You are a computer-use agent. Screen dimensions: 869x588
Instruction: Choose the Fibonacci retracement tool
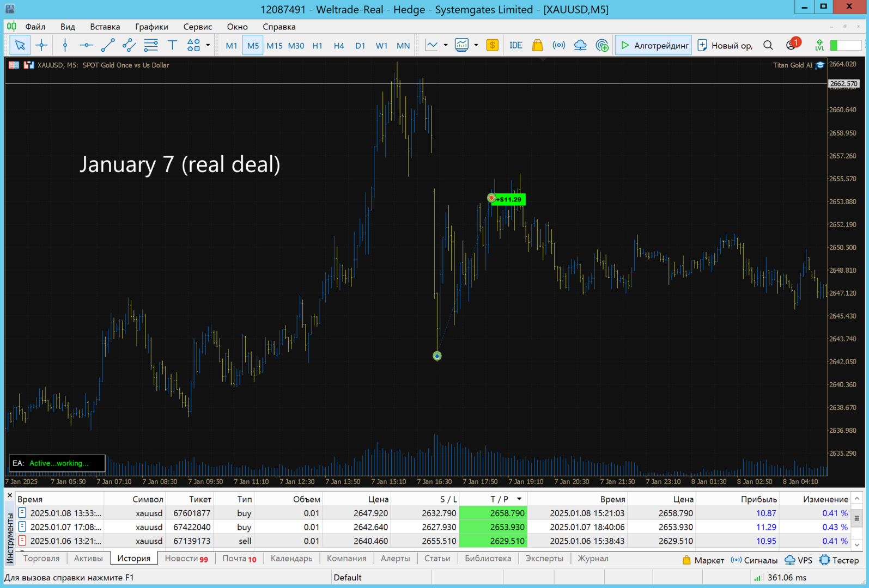(151, 45)
